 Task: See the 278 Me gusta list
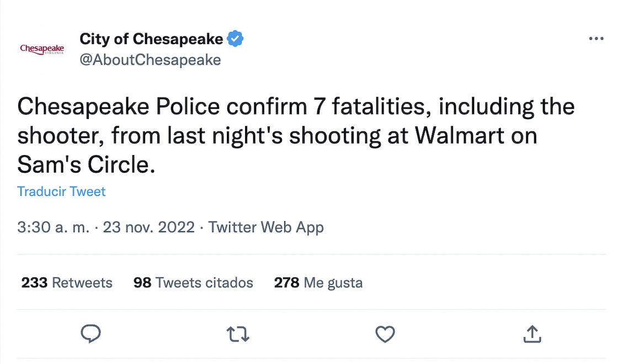click(x=318, y=283)
